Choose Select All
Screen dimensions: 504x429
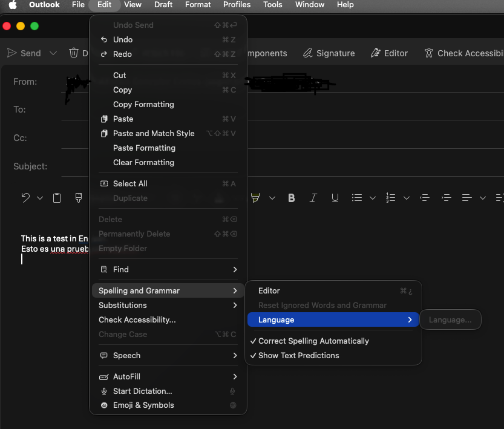(168, 183)
